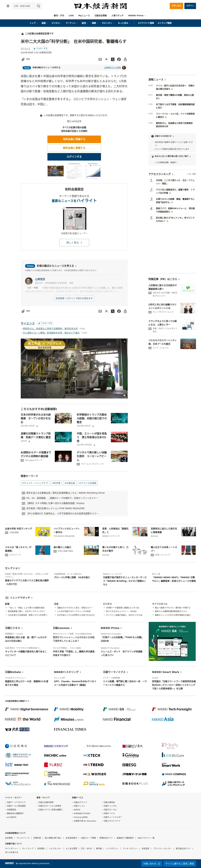Image resolution: width=201 pixels, height=868 pixels.
Task: Toggle フォローする beside the lower サイエンス heading
Action: point(45,323)
